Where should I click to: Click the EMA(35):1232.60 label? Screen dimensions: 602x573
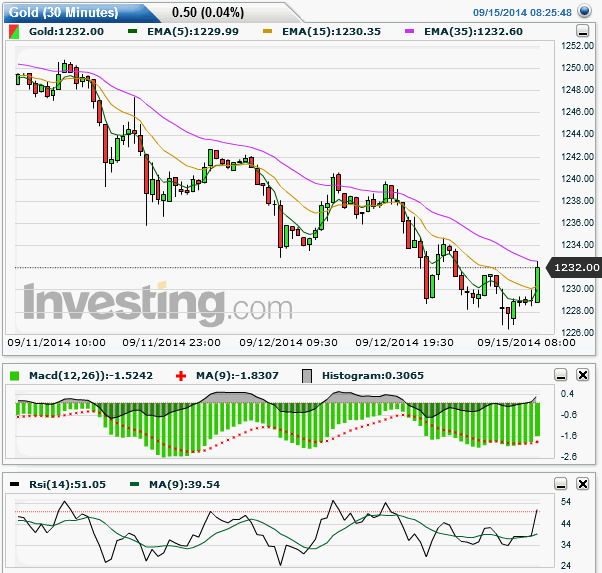(473, 31)
